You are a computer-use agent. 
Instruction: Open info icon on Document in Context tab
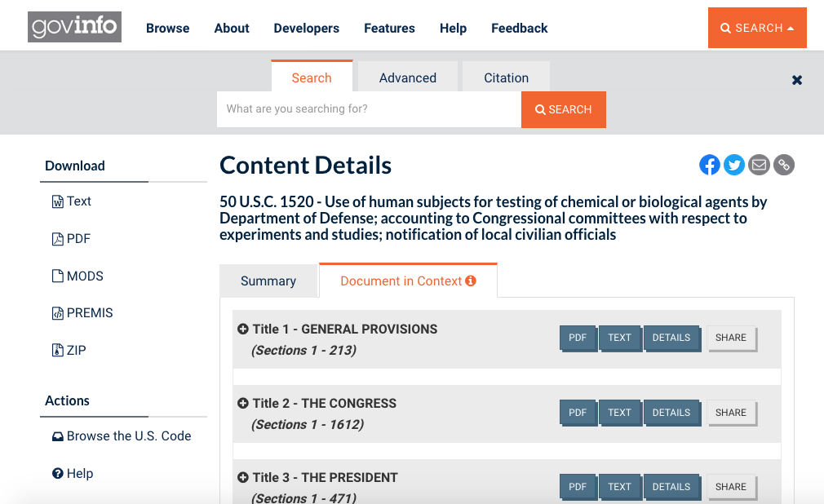tap(471, 281)
